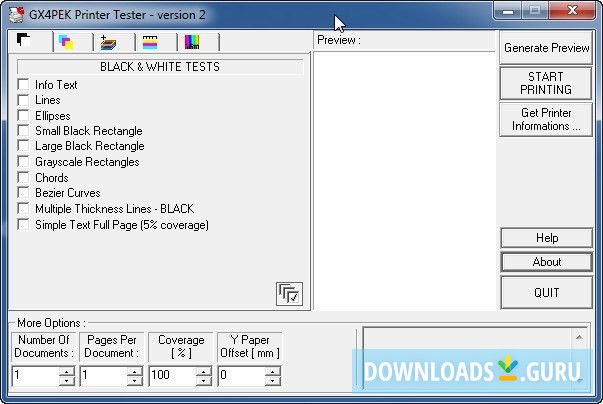Open the stacked color layers tab
The height and width of the screenshot is (404, 603).
[114, 42]
